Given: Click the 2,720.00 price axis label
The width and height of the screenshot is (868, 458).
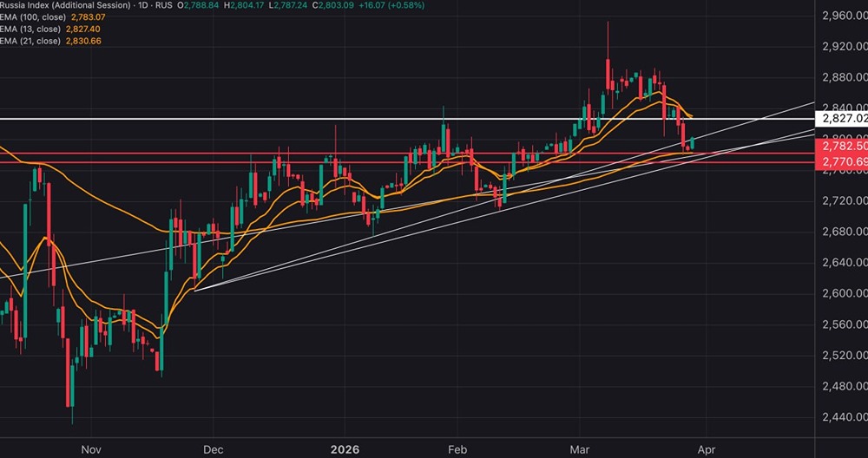Looking at the screenshot, I should tap(845, 200).
